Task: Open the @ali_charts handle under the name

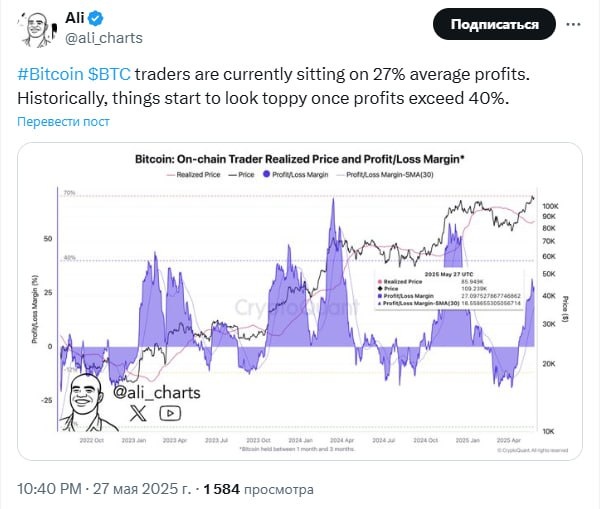Action: click(x=104, y=38)
